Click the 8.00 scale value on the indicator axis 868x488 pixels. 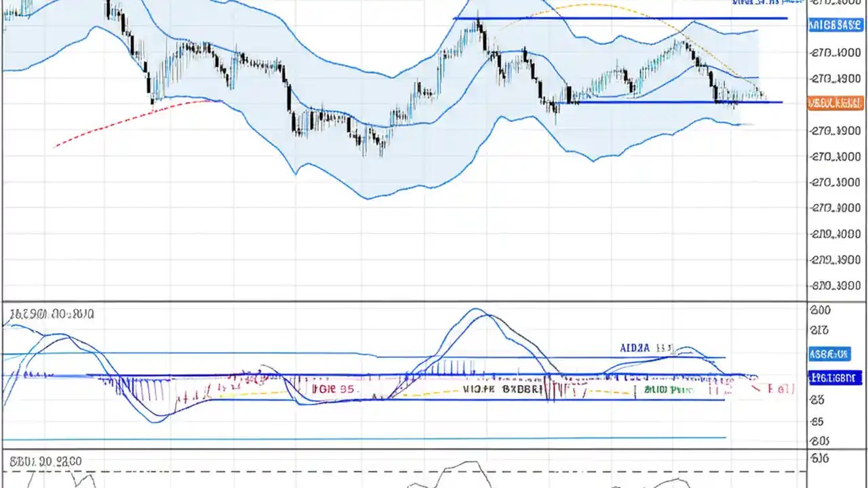pyautogui.click(x=818, y=310)
